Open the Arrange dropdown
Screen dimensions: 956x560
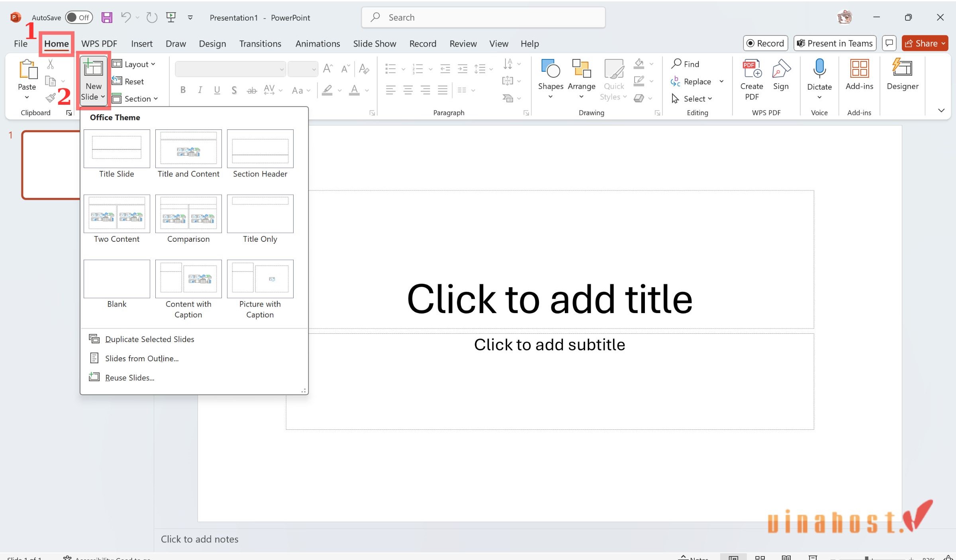pyautogui.click(x=582, y=79)
